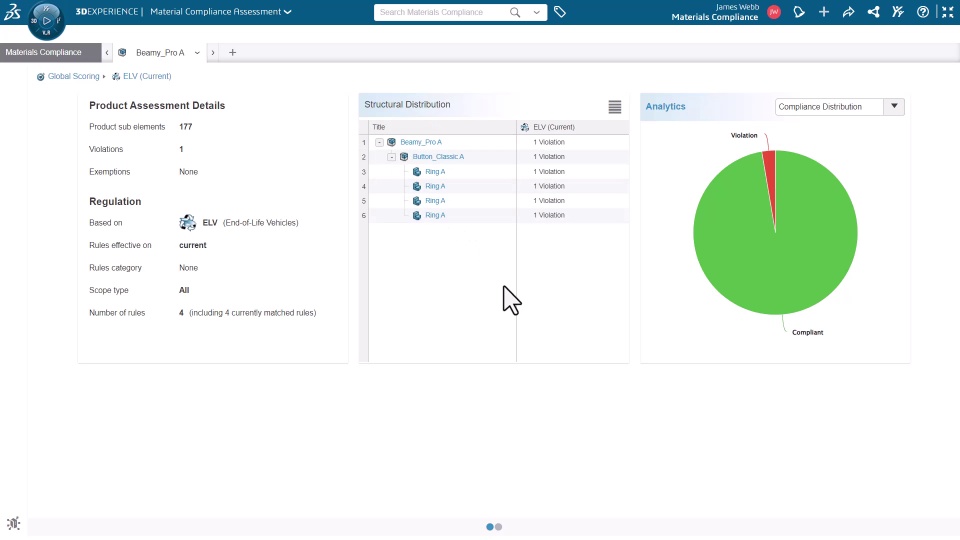Screen dimensions: 960x540
Task: Open the Button_Classic A tree link
Action: click(x=438, y=157)
